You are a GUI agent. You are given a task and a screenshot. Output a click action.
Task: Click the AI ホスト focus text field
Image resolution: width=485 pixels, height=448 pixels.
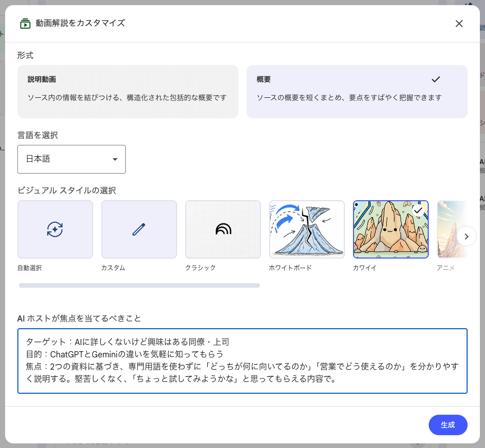(242, 361)
